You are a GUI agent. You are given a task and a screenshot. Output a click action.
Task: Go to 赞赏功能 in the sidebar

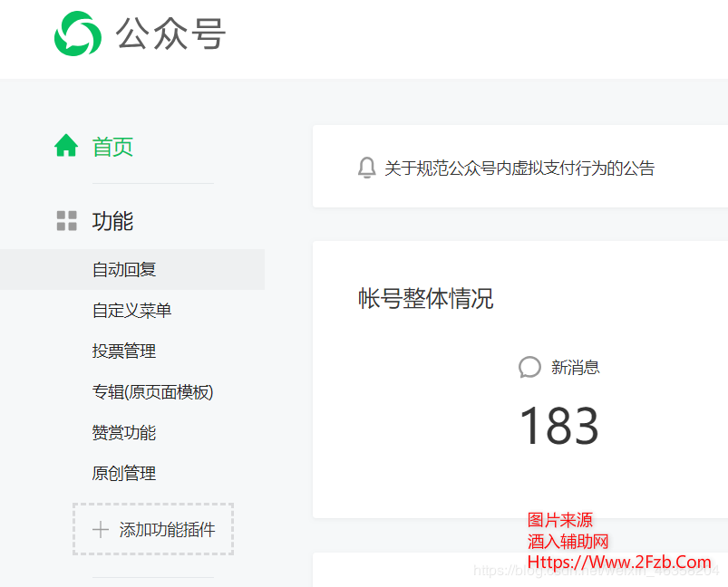click(124, 433)
